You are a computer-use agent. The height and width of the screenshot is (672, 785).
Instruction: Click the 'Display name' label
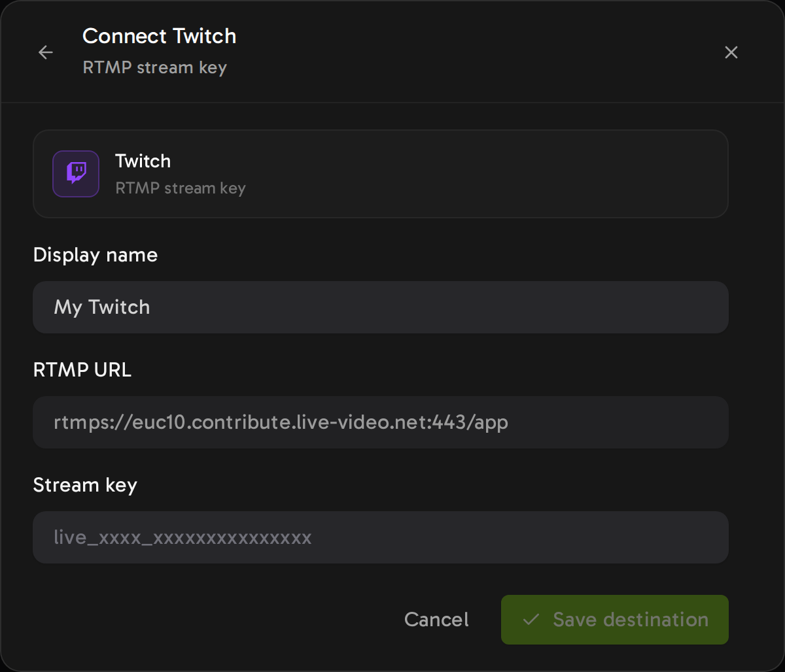pyautogui.click(x=96, y=254)
